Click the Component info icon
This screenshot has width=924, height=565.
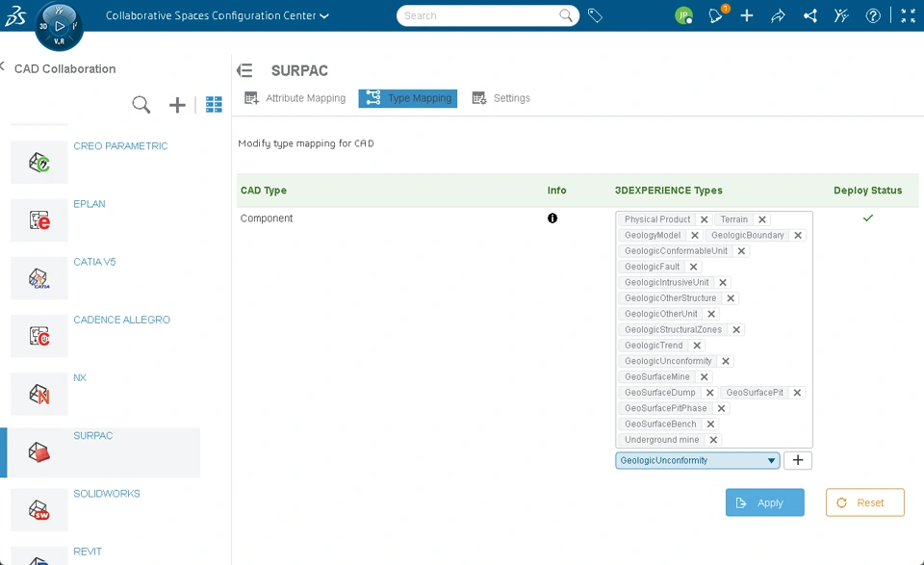(552, 218)
